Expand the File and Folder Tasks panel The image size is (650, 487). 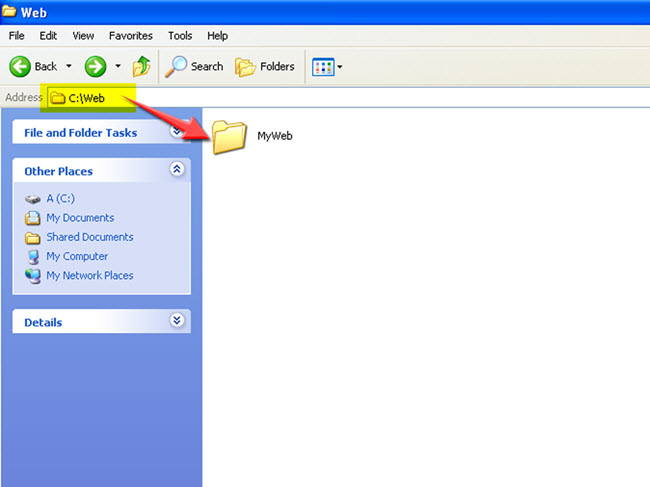pyautogui.click(x=177, y=131)
